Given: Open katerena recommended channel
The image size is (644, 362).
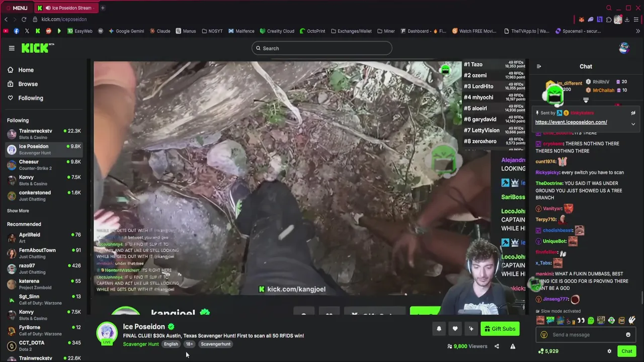Looking at the screenshot, I should [x=44, y=285].
